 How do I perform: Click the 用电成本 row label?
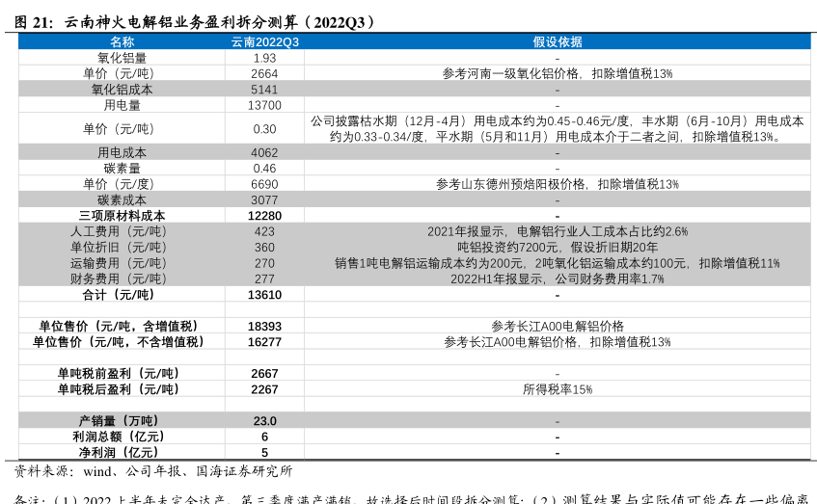[122, 152]
